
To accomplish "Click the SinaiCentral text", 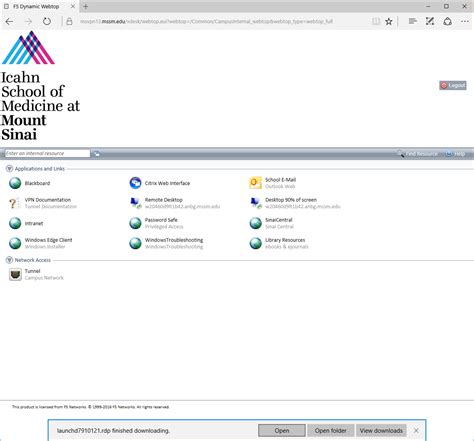I will tap(279, 220).
